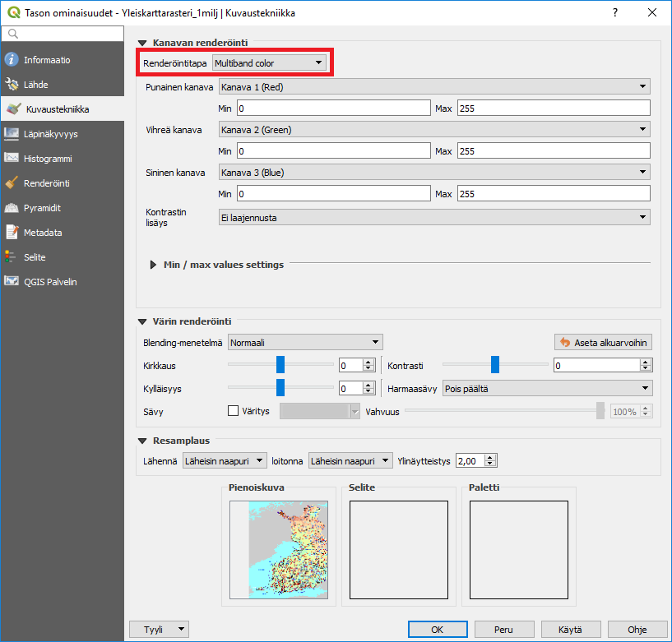Select the Läpinäkyvyys icon in sidebar
The image size is (672, 642).
click(12, 133)
